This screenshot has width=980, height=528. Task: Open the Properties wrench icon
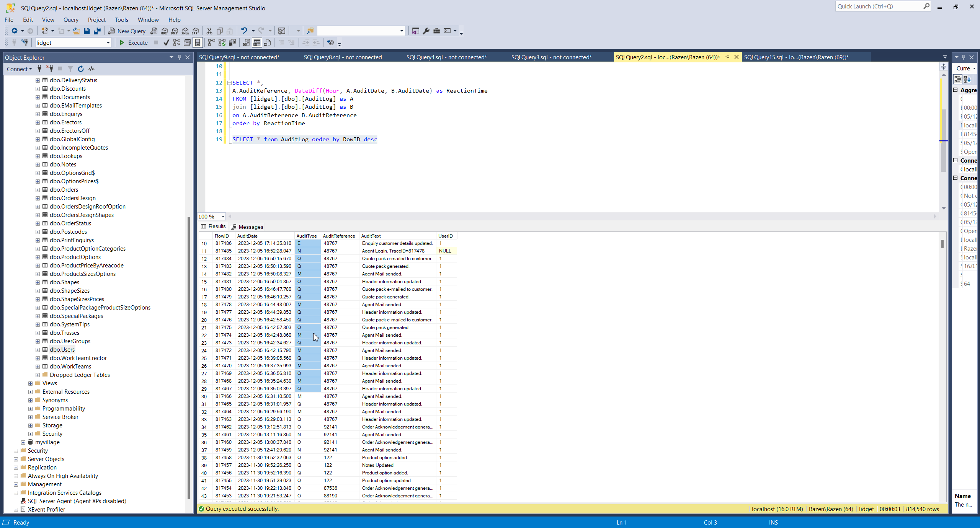click(426, 31)
